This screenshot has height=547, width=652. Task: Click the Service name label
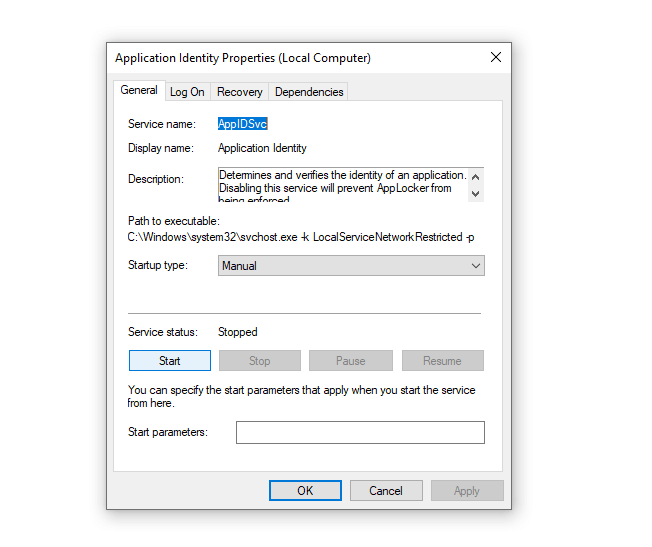[x=162, y=124]
